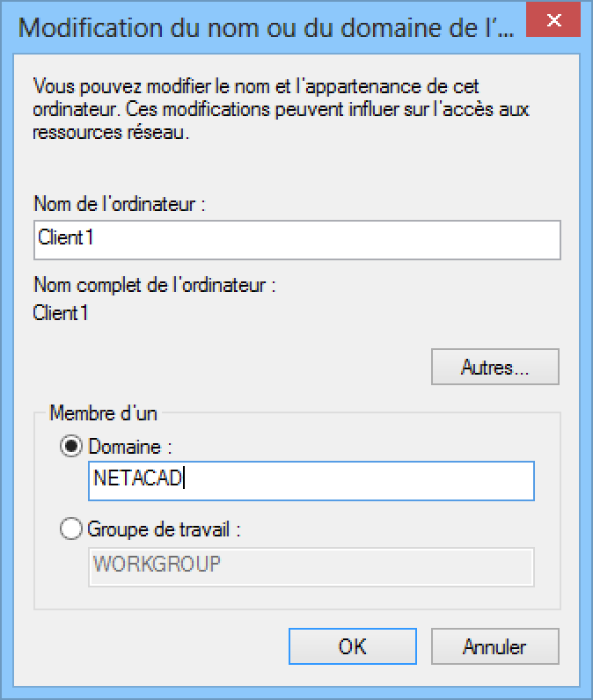Click the dialog title bar text
Screen dimensions: 593x700
click(264, 26)
